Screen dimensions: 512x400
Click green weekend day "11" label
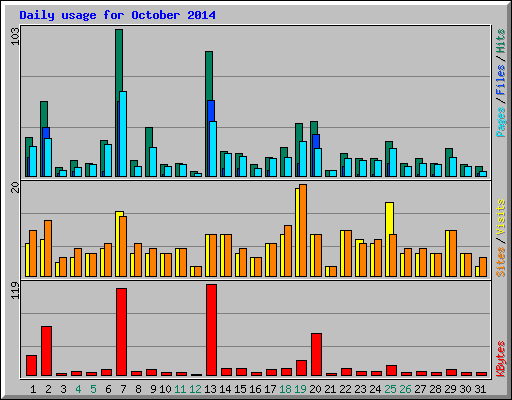point(180,389)
